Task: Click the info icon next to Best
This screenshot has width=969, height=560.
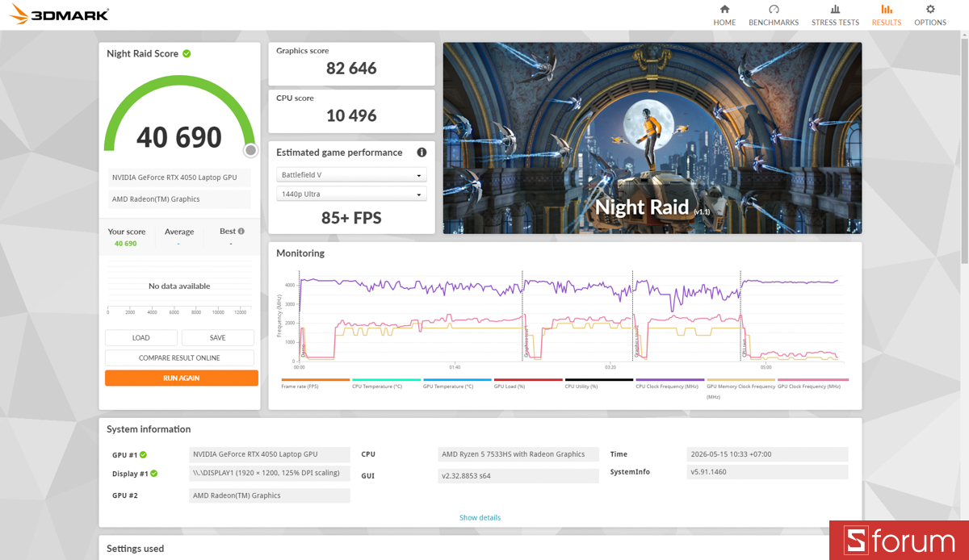Action: click(x=241, y=231)
